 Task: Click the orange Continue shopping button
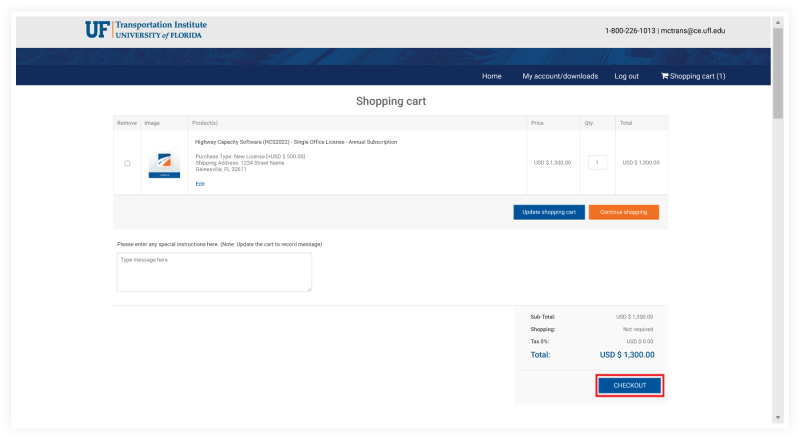[x=623, y=212]
